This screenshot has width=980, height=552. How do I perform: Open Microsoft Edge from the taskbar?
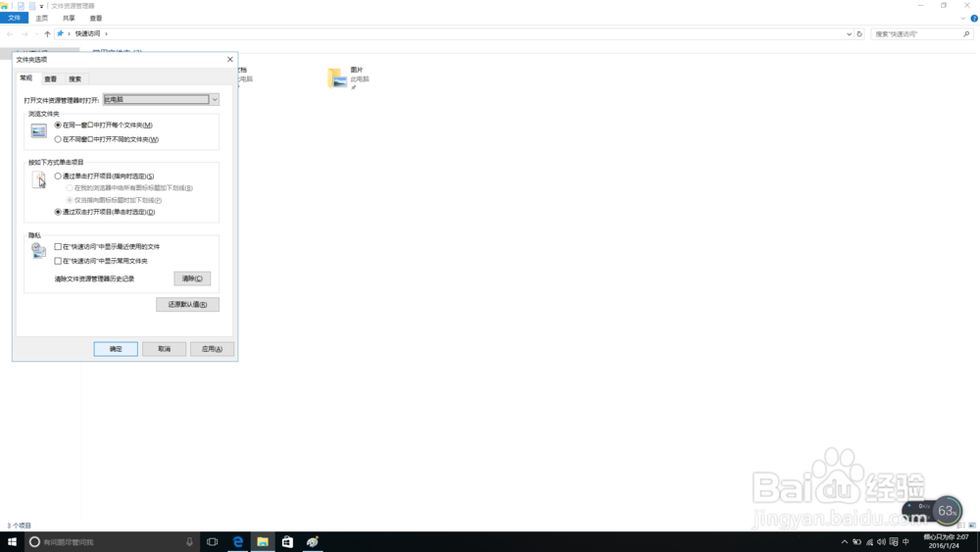point(238,542)
